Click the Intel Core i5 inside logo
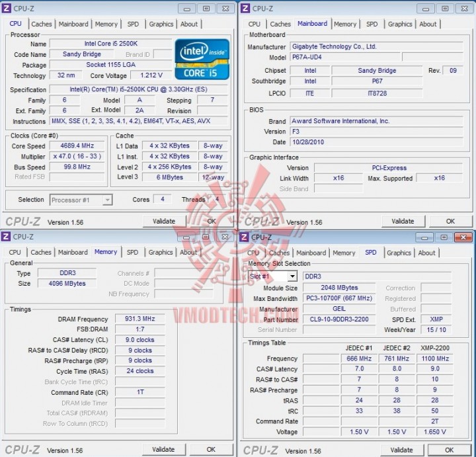 pyautogui.click(x=202, y=60)
